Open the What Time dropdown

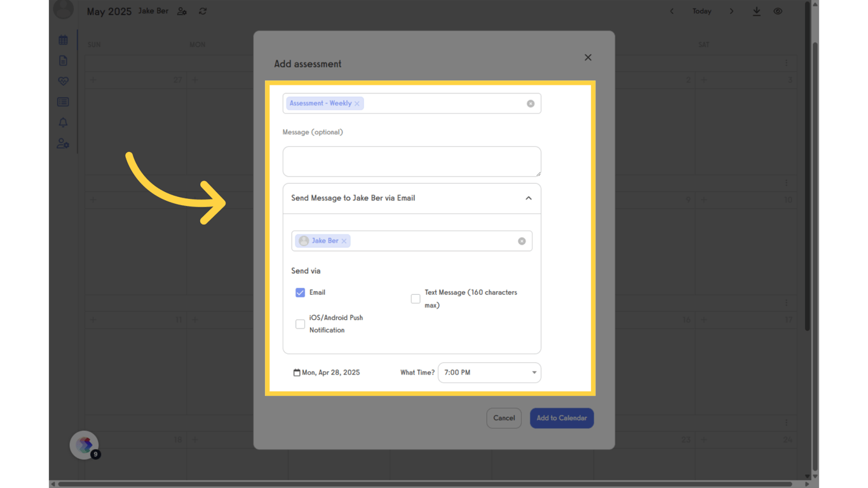click(532, 372)
